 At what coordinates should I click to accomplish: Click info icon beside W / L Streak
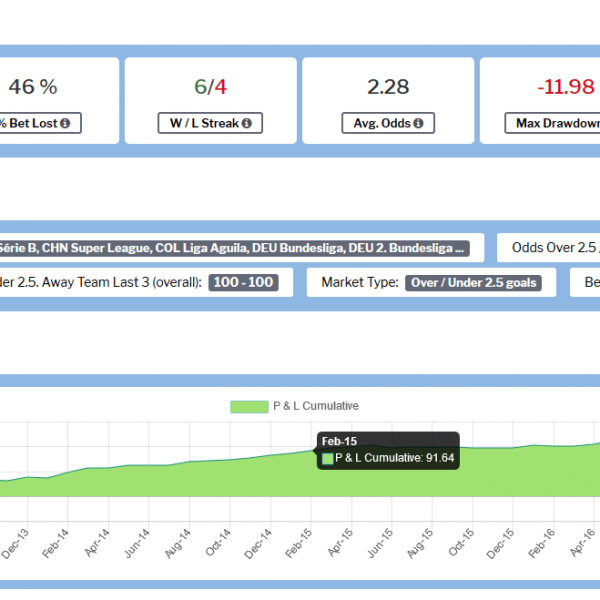[x=247, y=123]
